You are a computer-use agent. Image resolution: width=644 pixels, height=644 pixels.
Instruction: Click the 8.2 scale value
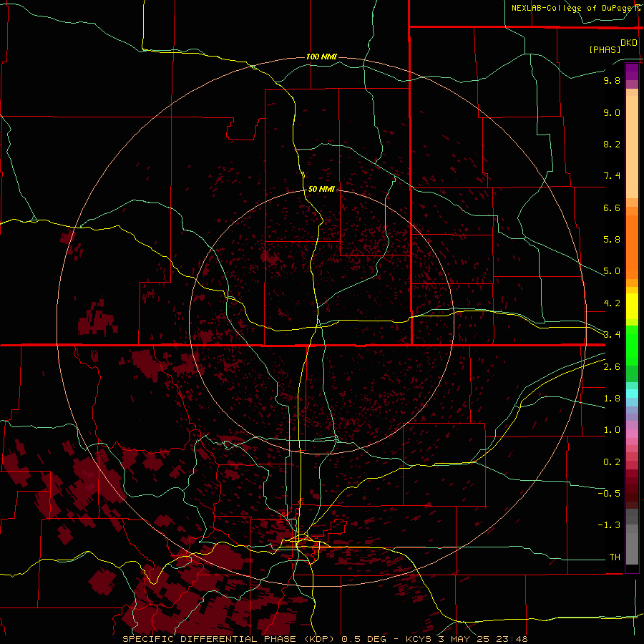point(612,144)
